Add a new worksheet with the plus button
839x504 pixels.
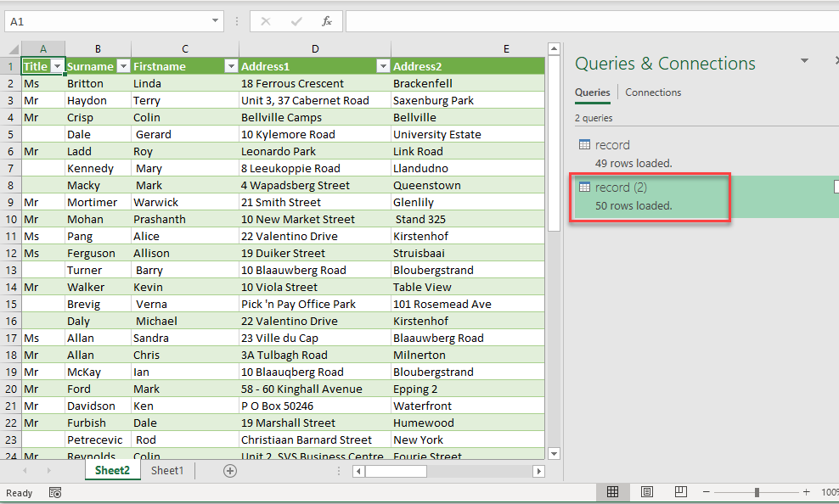(x=229, y=470)
